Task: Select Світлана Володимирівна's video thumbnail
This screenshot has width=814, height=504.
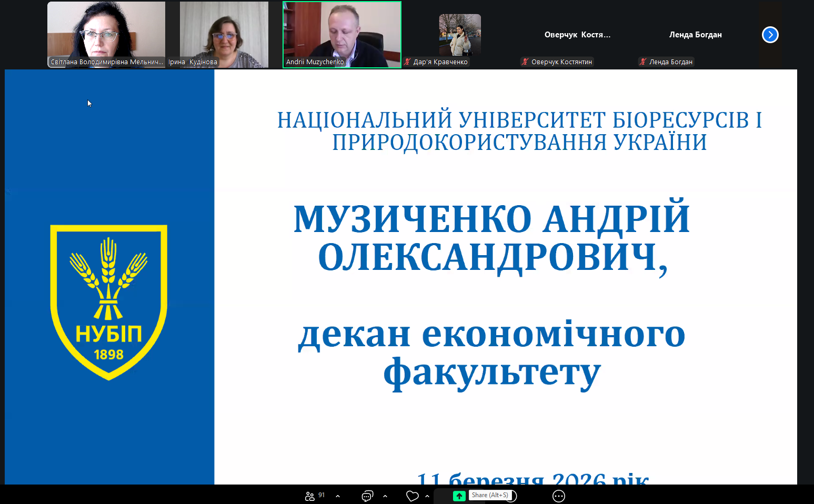Action: 106,35
